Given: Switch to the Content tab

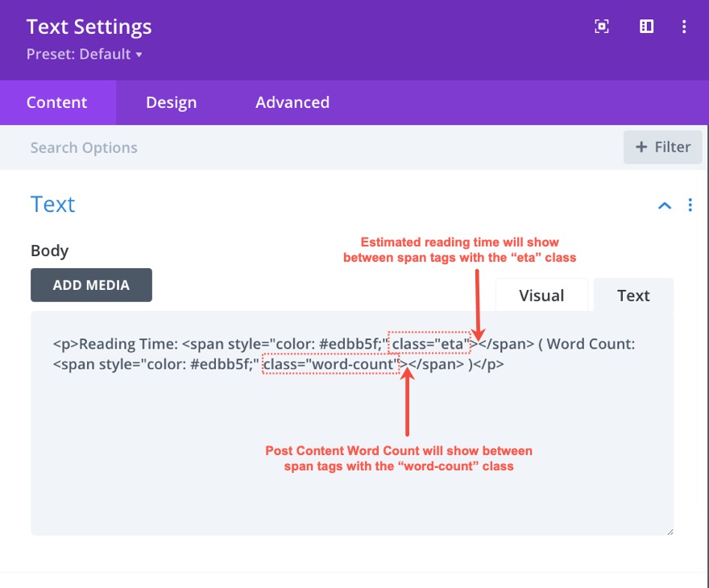Looking at the screenshot, I should pyautogui.click(x=56, y=102).
